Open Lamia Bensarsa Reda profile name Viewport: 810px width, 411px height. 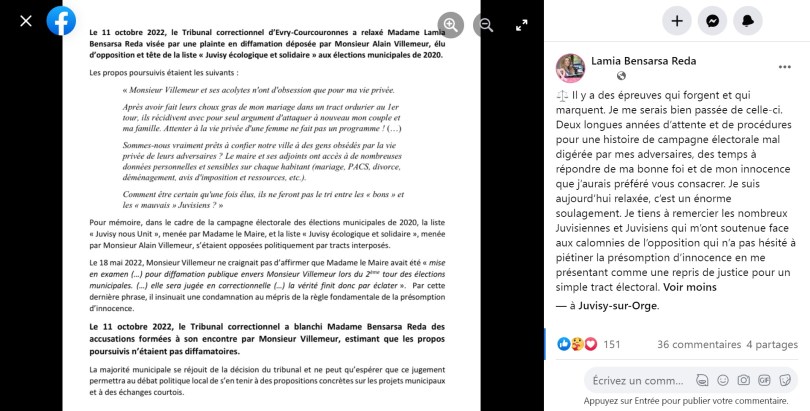pyautogui.click(x=644, y=61)
